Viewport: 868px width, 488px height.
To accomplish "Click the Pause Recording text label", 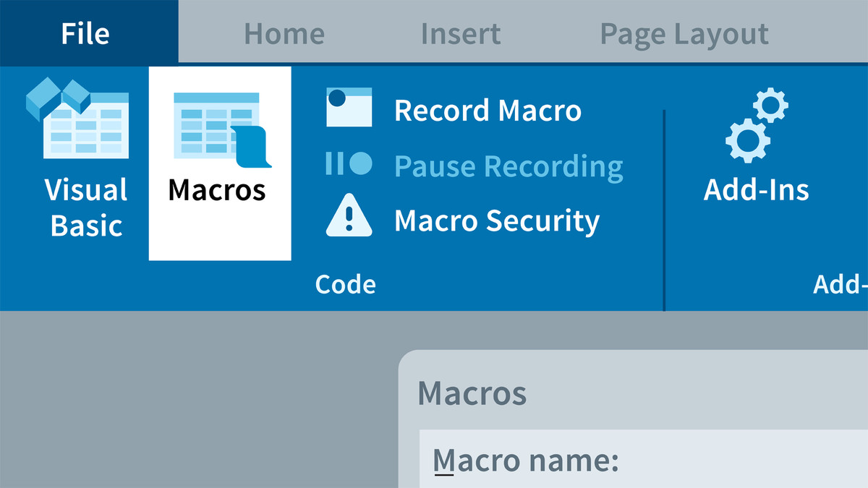I will 509,166.
